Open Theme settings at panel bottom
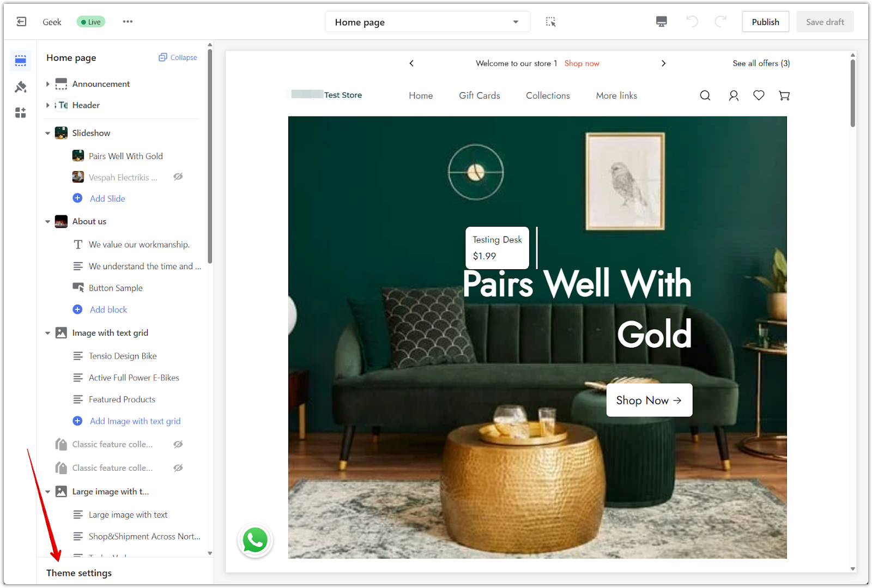Viewport: 872px width, 588px height. pos(79,573)
